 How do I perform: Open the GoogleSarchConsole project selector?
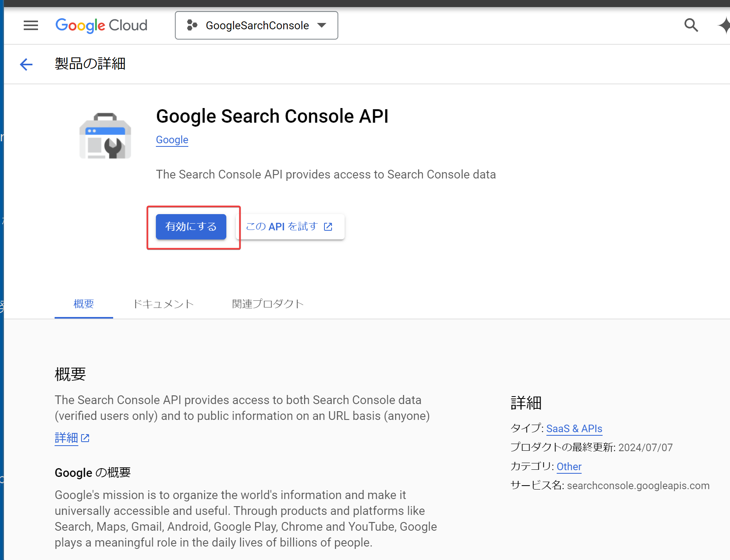click(256, 25)
